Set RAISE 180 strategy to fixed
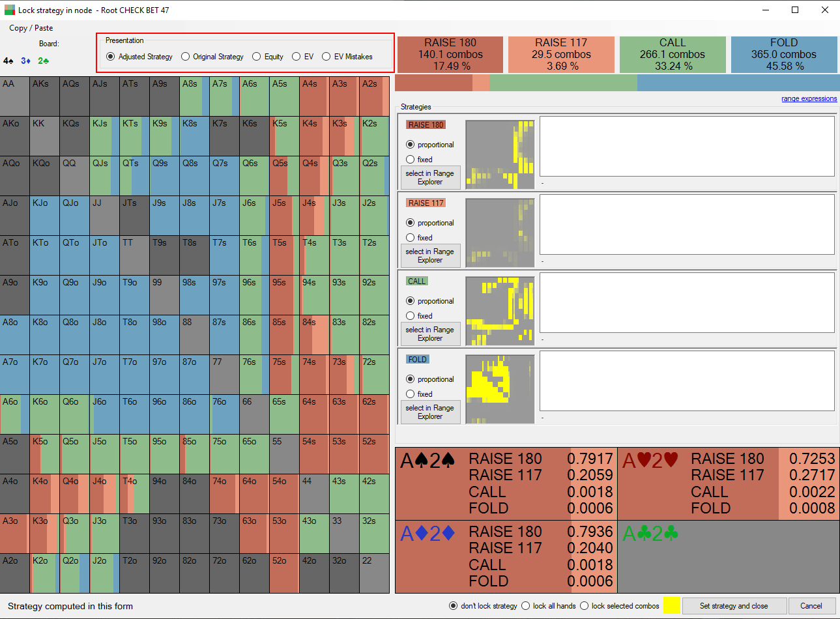 (419, 160)
